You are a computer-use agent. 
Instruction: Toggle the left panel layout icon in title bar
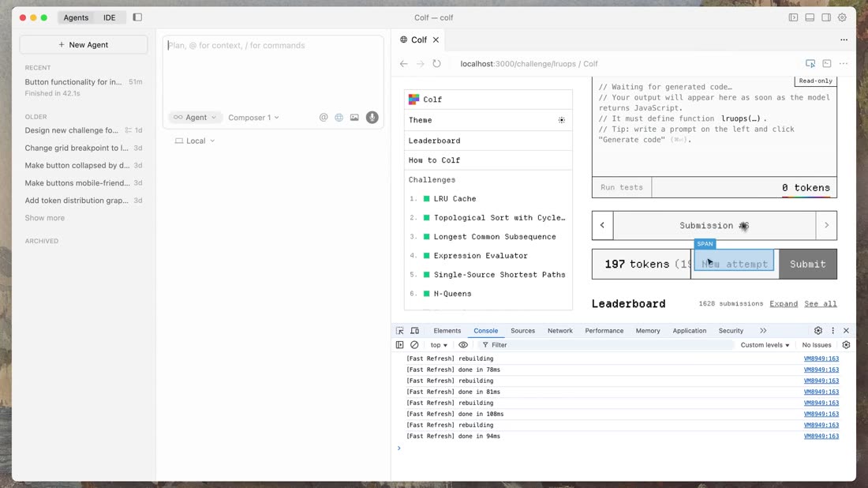793,17
